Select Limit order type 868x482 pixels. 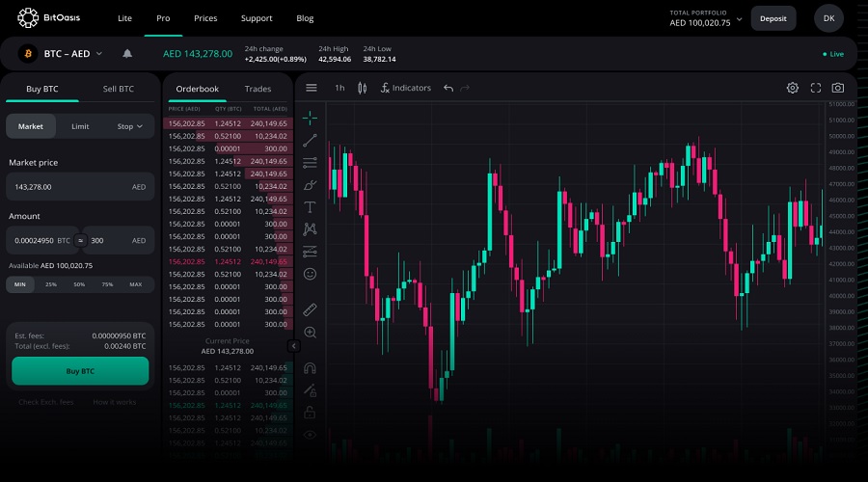80,126
